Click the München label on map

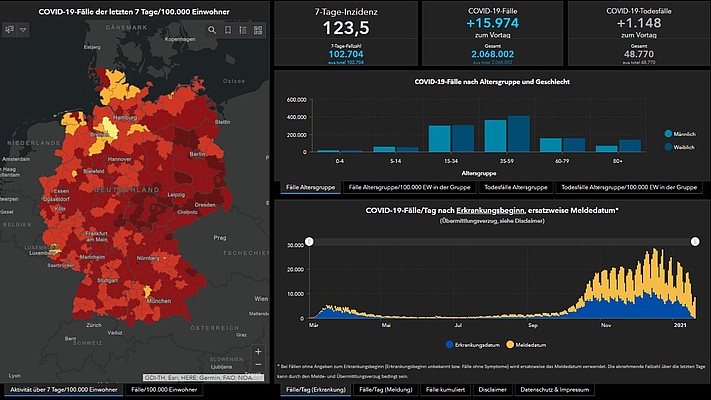(x=159, y=301)
